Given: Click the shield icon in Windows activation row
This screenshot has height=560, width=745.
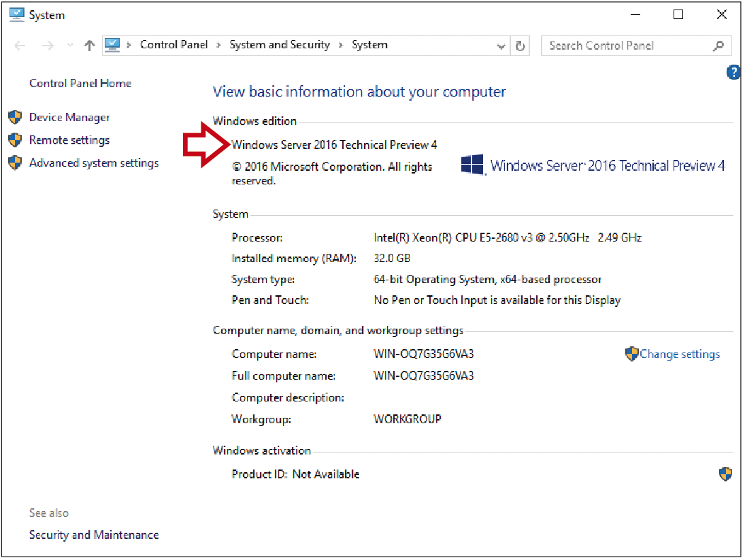Looking at the screenshot, I should [x=725, y=474].
